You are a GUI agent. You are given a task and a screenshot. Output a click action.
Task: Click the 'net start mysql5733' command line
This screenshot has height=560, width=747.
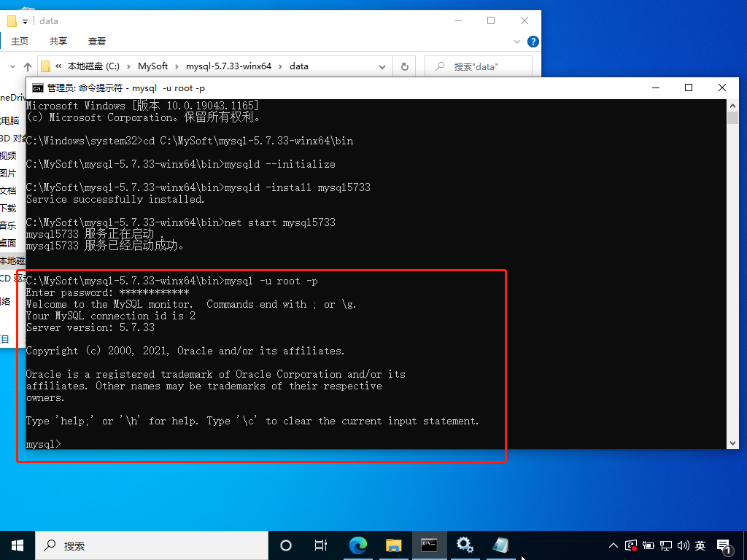coord(181,222)
